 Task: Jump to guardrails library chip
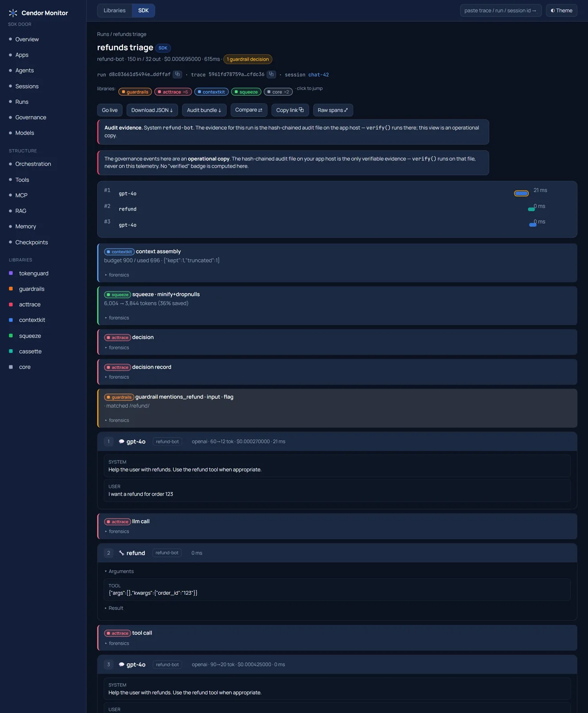[x=135, y=92]
